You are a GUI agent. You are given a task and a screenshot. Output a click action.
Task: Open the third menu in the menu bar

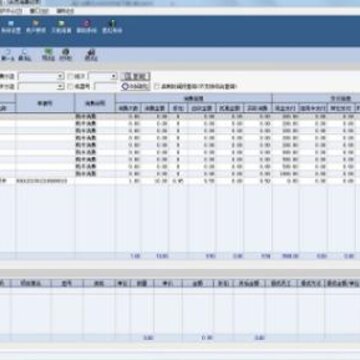[x=65, y=11]
